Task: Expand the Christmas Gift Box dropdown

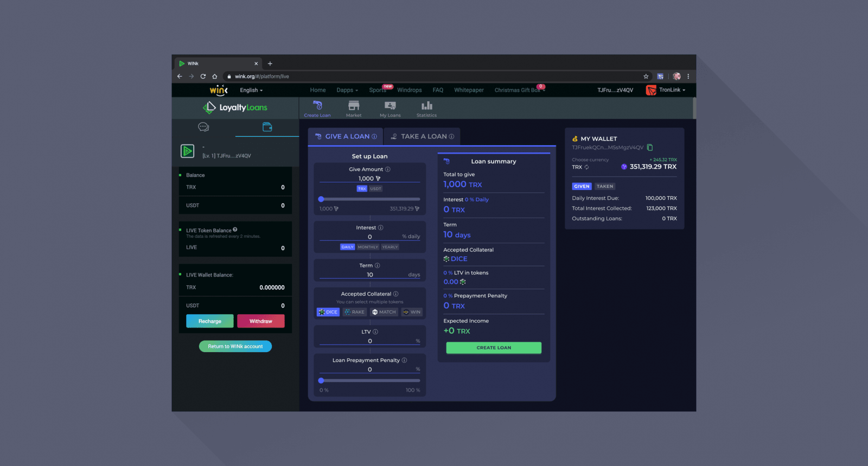Action: (520, 91)
